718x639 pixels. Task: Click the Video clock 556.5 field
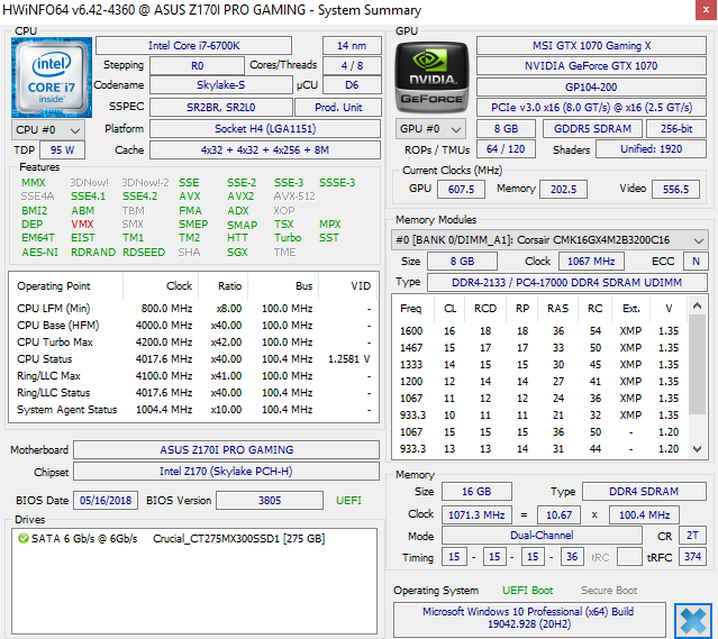pyautogui.click(x=675, y=189)
